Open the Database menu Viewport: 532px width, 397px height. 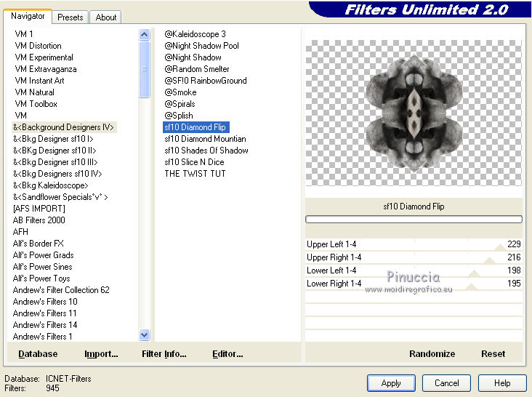[x=38, y=354]
